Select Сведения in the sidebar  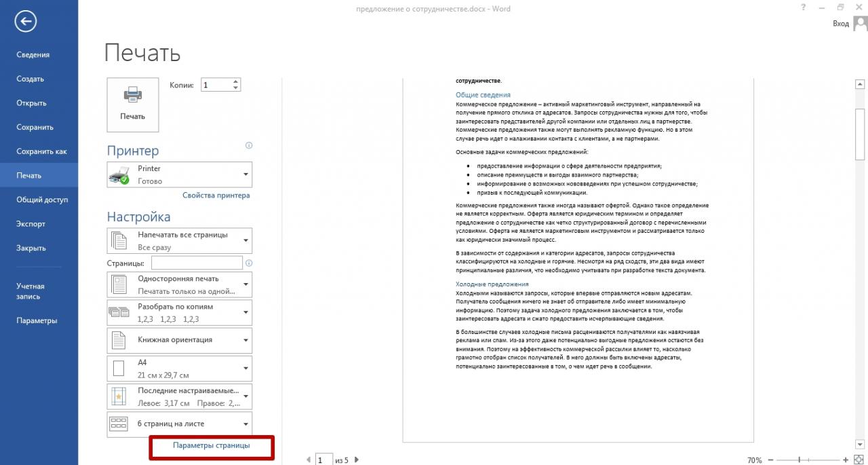[x=39, y=54]
